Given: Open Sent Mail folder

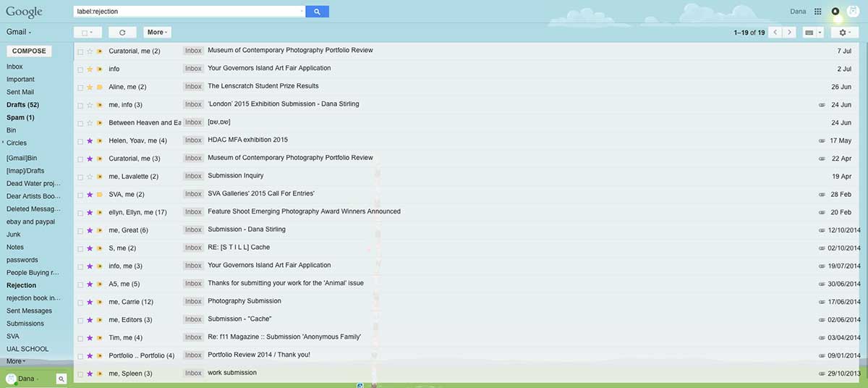Looking at the screenshot, I should (x=20, y=92).
